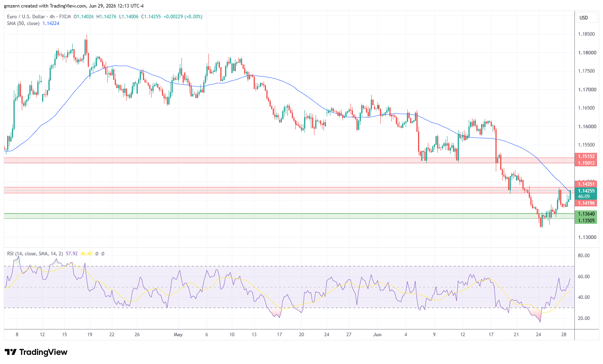
Task: Click the 1.18500 price axis label
Action: tap(586, 34)
